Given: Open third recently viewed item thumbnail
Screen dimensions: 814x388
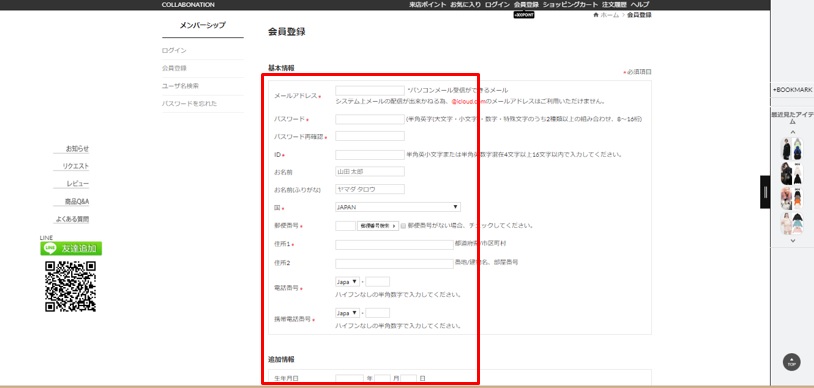Looking at the screenshot, I should [x=792, y=198].
